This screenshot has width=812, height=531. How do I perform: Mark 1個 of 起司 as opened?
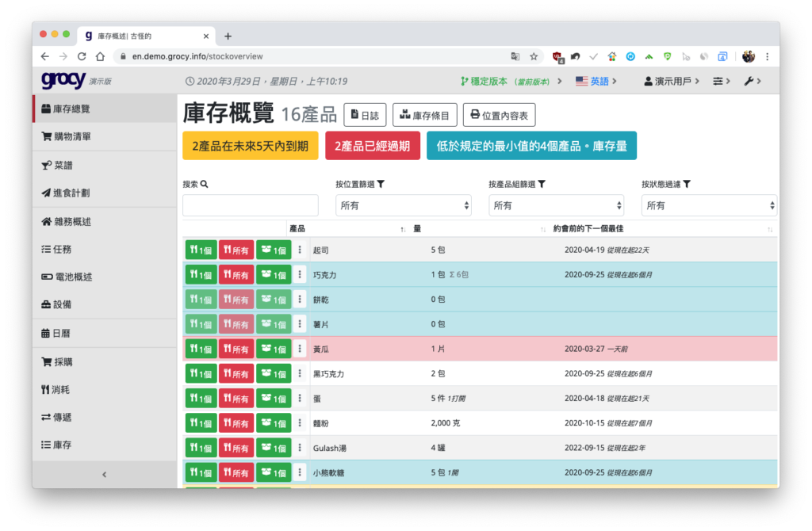pyautogui.click(x=274, y=250)
